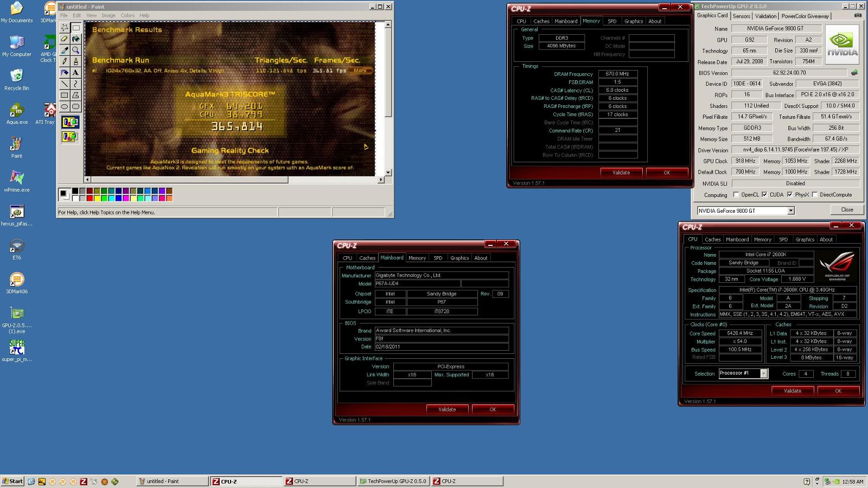Open the File menu in Paint

[64, 16]
